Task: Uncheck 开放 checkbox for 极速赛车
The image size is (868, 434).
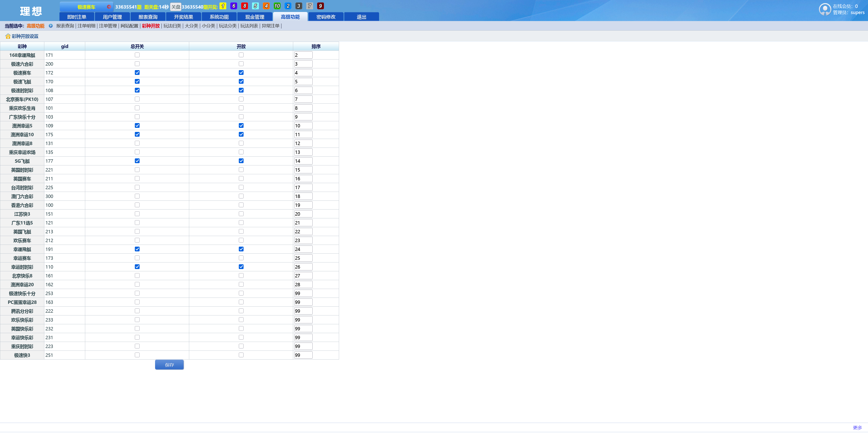Action: click(241, 72)
